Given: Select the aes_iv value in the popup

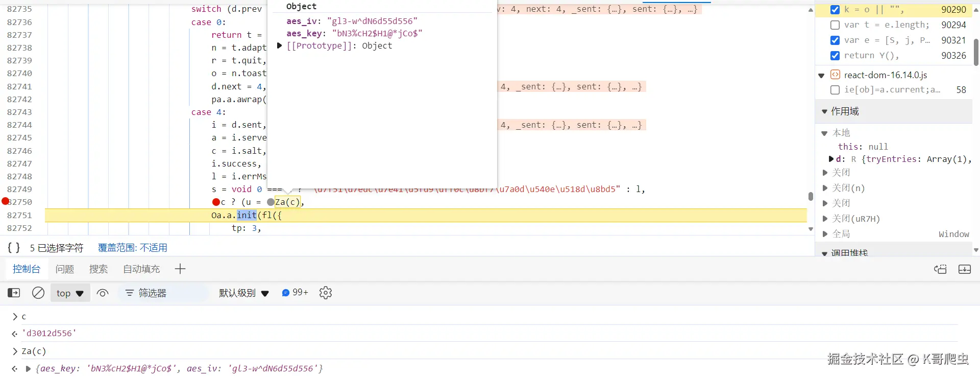Looking at the screenshot, I should click(372, 21).
